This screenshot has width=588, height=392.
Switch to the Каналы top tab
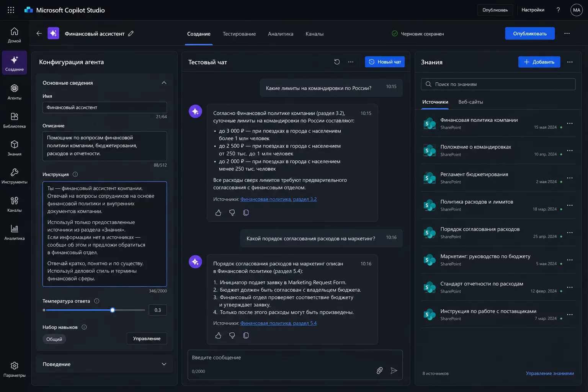pyautogui.click(x=314, y=34)
